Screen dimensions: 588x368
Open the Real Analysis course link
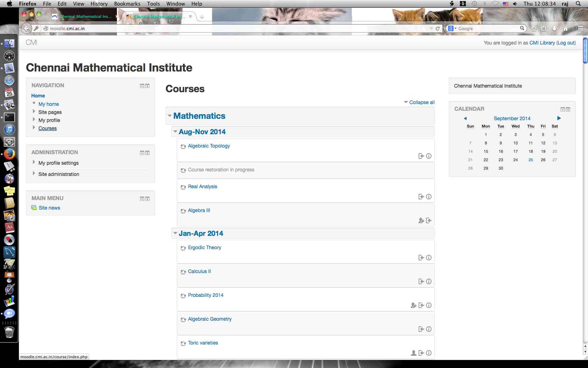coord(203,186)
